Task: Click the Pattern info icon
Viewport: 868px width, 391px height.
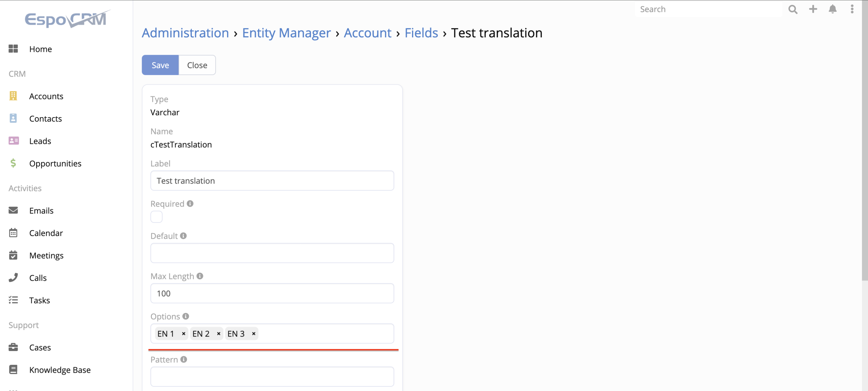Action: pyautogui.click(x=184, y=359)
